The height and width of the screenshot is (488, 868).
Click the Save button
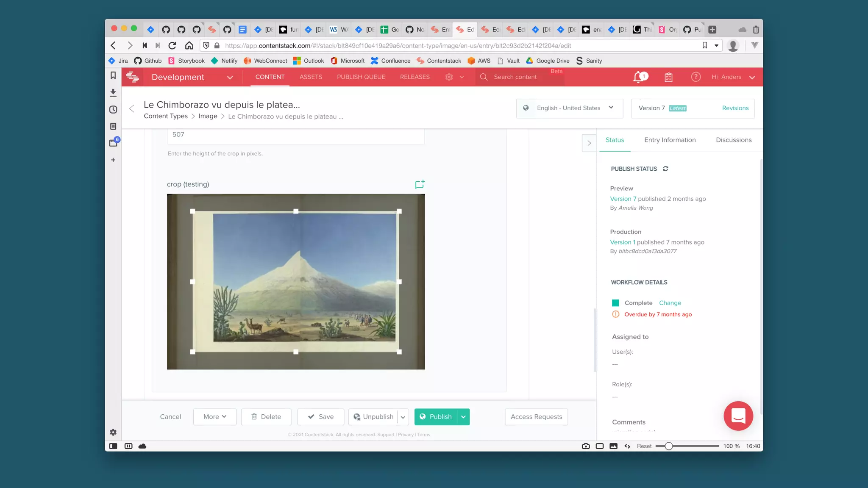pos(320,417)
